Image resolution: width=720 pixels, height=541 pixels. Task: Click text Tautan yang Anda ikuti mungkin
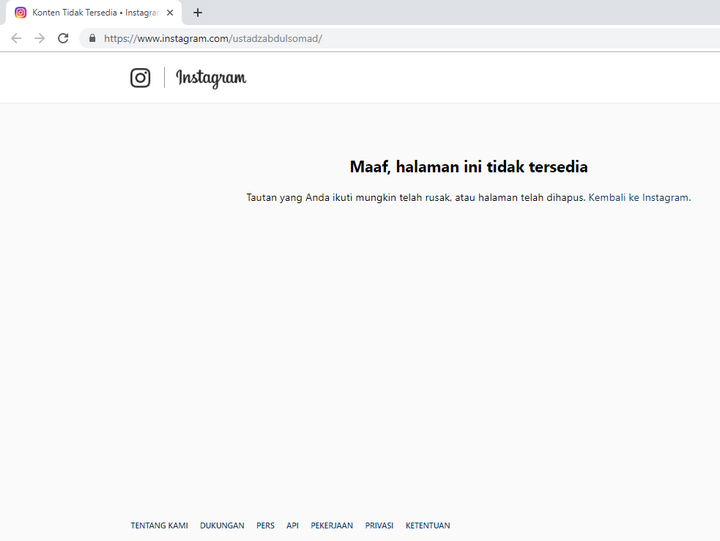tap(321, 197)
